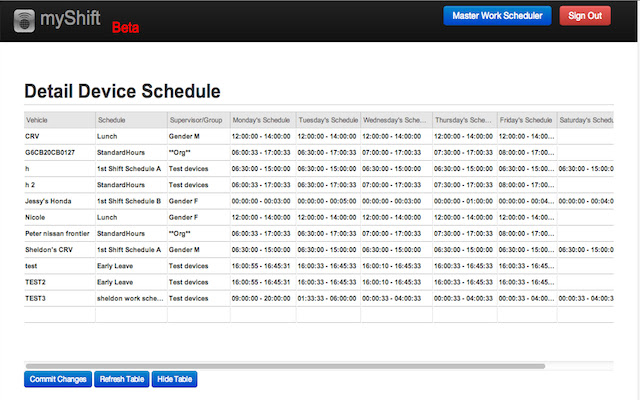The width and height of the screenshot is (640, 400).
Task: Click Tuesday 01:33:33 - 06:00:00 cell
Action: [328, 298]
